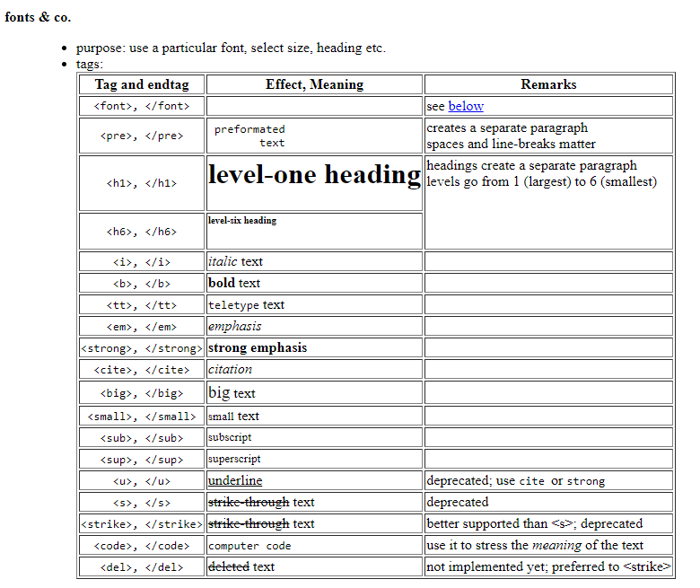Click the "strong emphasis" bold sample
The height and width of the screenshot is (588, 700).
pyautogui.click(x=258, y=347)
